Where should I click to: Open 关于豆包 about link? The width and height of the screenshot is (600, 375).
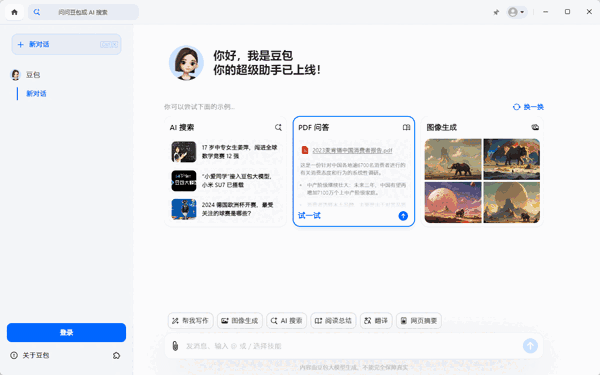[x=36, y=355]
